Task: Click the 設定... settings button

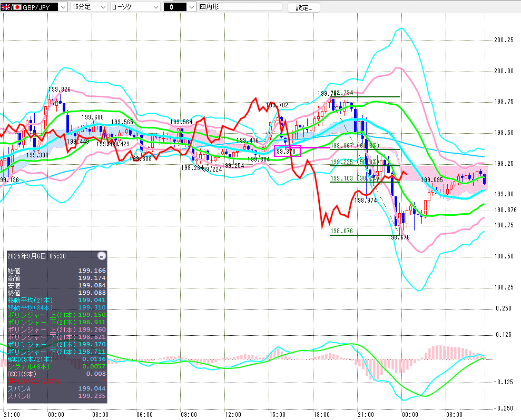Action: (303, 8)
